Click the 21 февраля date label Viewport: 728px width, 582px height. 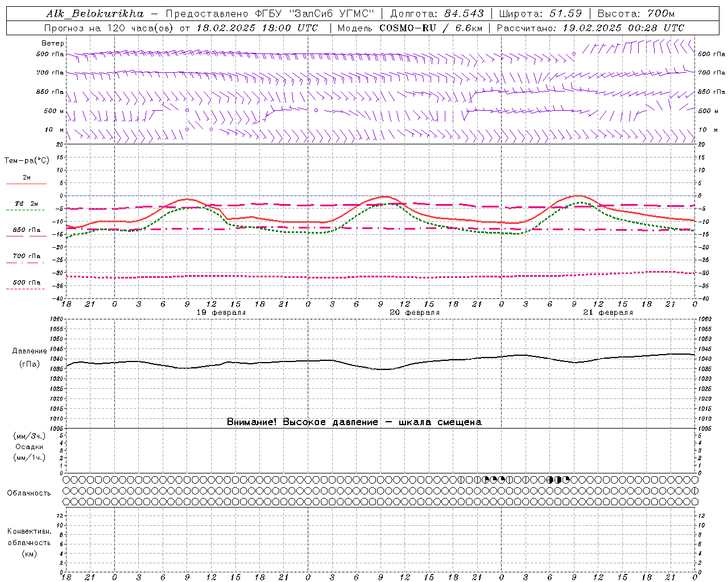click(x=608, y=313)
